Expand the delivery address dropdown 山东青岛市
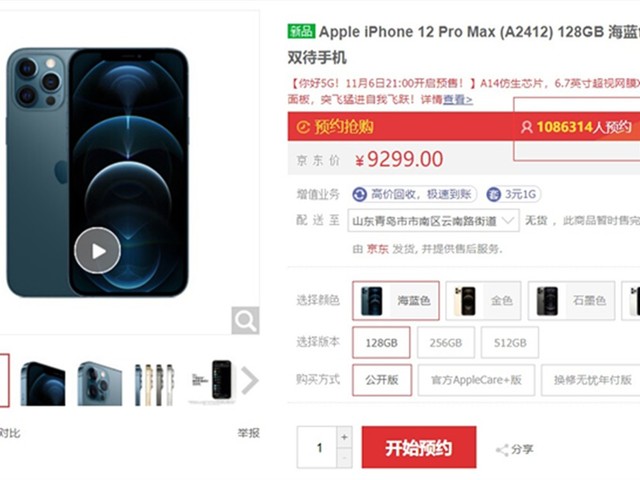The width and height of the screenshot is (640, 480). (433, 221)
